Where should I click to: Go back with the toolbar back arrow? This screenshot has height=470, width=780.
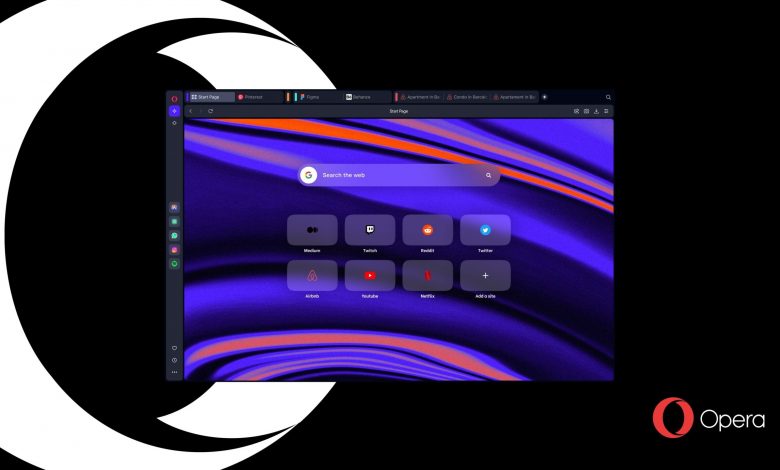tap(191, 111)
